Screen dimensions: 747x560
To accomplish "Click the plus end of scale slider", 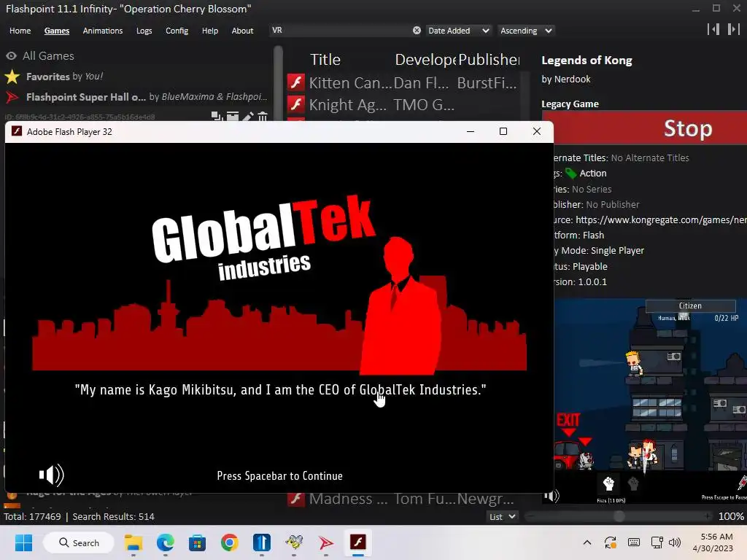I will coord(708,517).
